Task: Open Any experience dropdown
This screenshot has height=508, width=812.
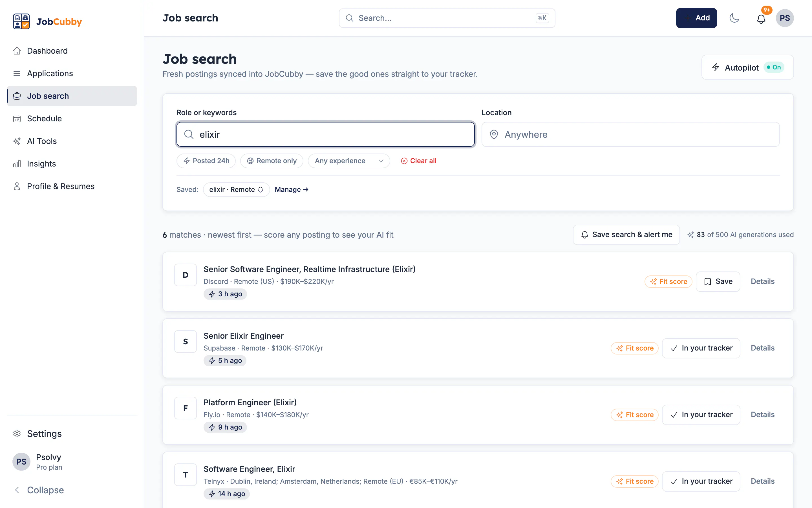Action: (348, 161)
